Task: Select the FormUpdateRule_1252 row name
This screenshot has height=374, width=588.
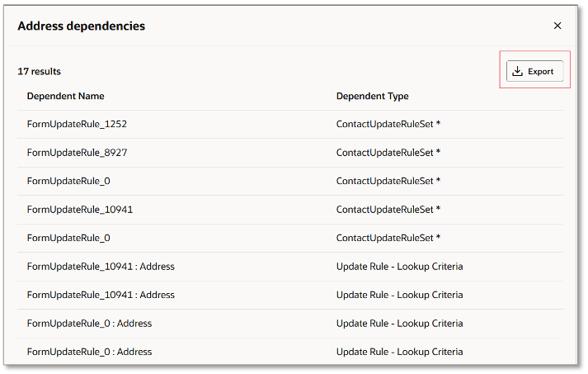Action: (x=77, y=125)
